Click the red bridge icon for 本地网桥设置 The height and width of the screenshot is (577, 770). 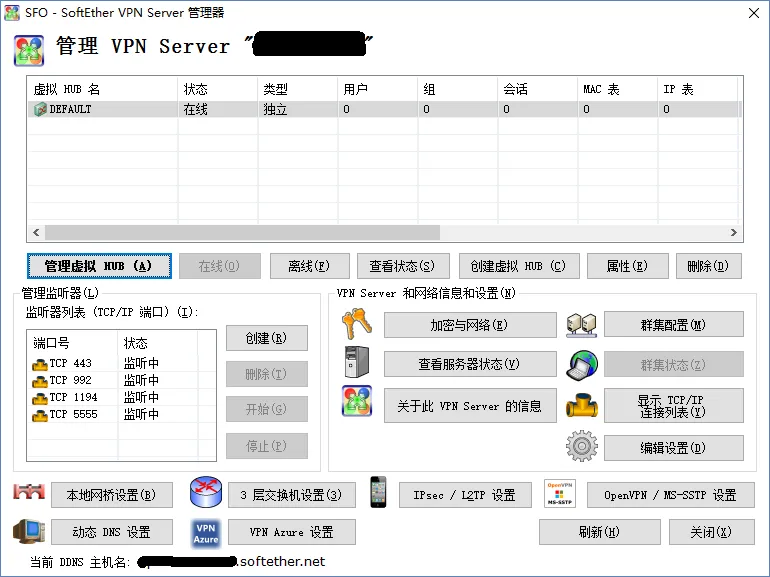[x=29, y=492]
